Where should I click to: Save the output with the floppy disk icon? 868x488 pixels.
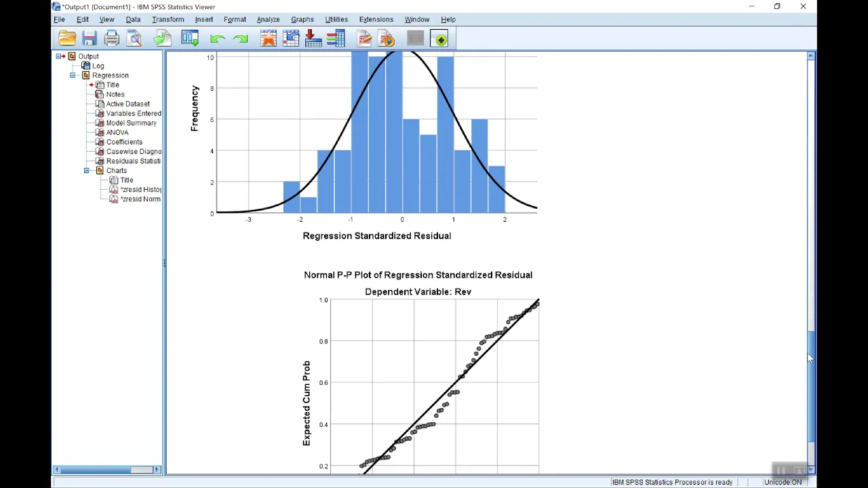click(90, 39)
